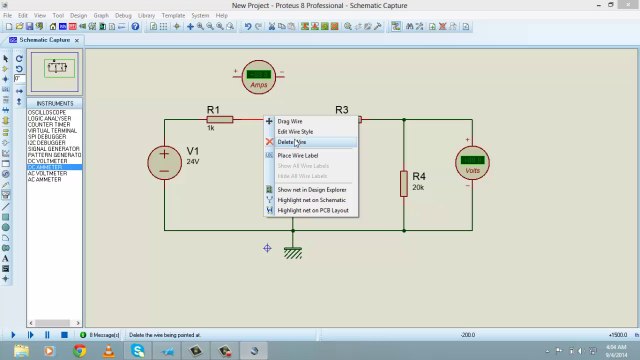Click the V1 24V voltage source

tap(164, 162)
